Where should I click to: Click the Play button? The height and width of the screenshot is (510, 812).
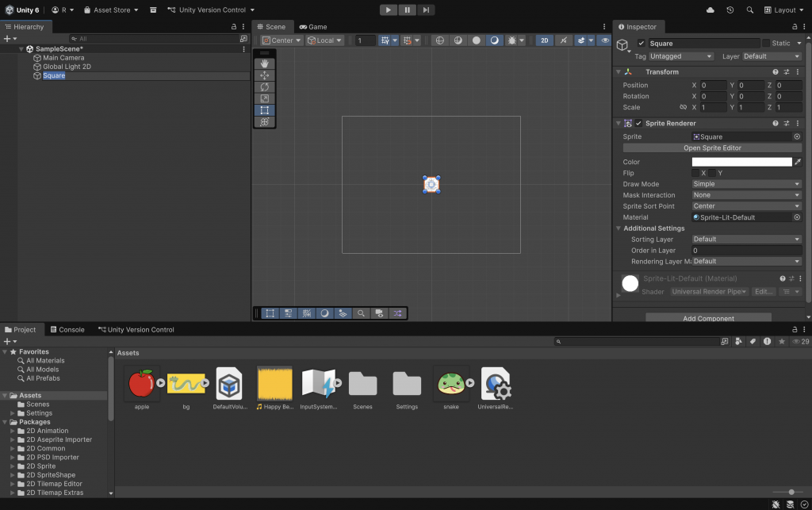[388, 10]
